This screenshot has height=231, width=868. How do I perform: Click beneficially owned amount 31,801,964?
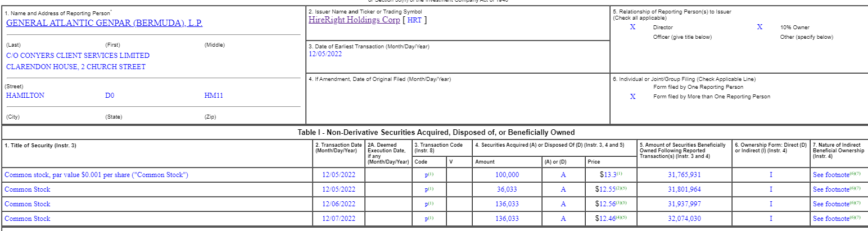[684, 189]
